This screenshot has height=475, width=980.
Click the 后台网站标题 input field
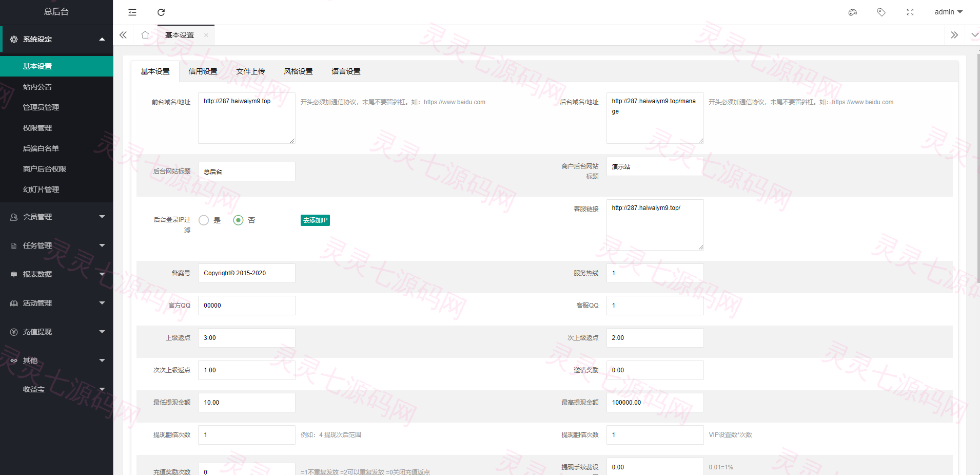pos(247,172)
